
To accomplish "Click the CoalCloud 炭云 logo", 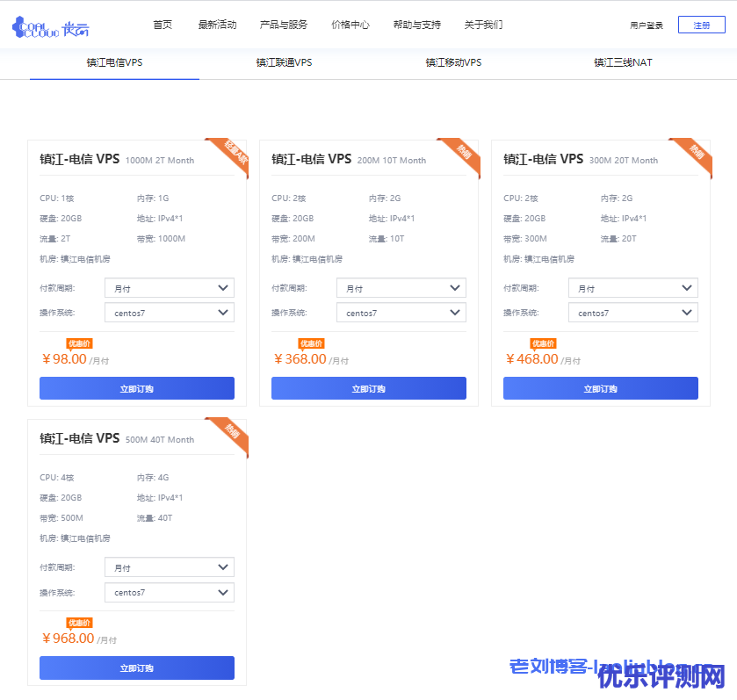I will (x=50, y=26).
